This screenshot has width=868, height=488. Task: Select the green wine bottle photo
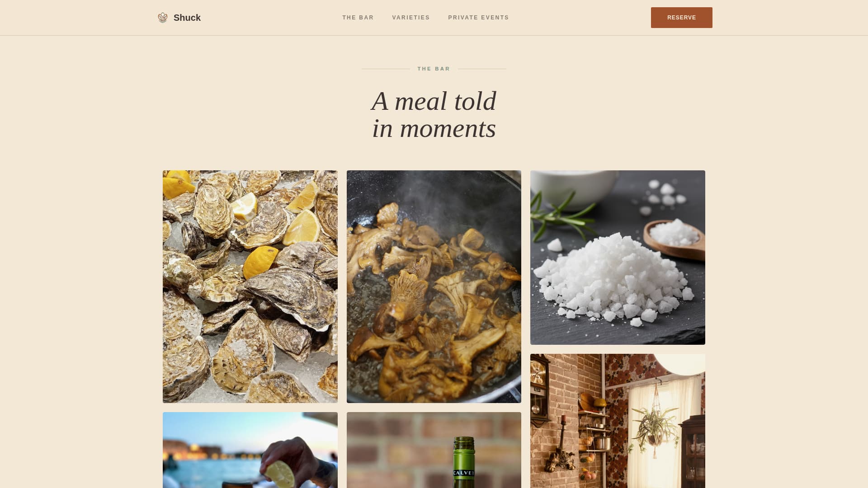[434, 450]
